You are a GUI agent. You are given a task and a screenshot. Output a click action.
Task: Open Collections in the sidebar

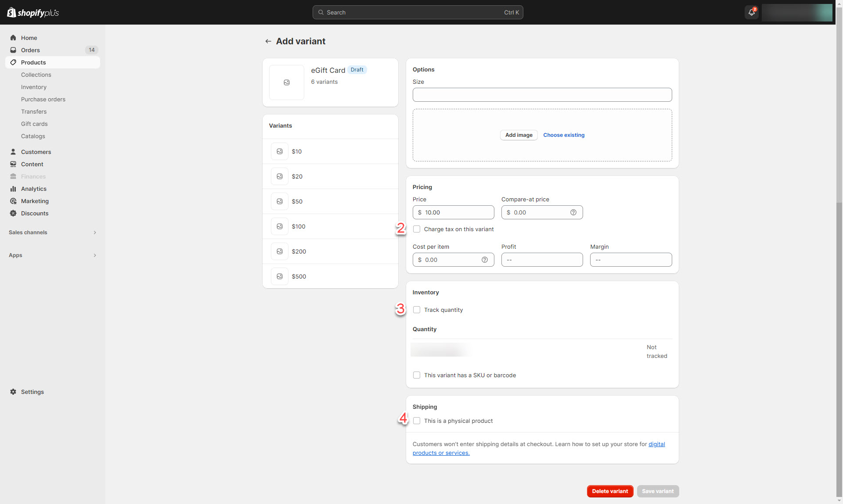point(36,75)
